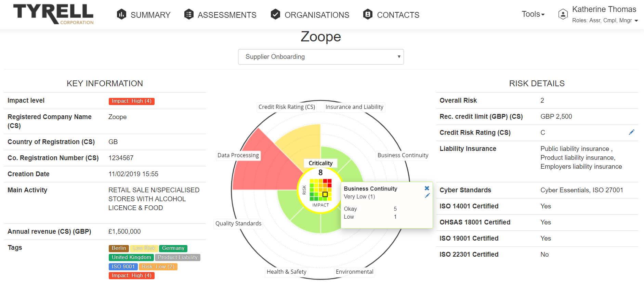Click the ISO 14001 Certified label

coord(469,206)
